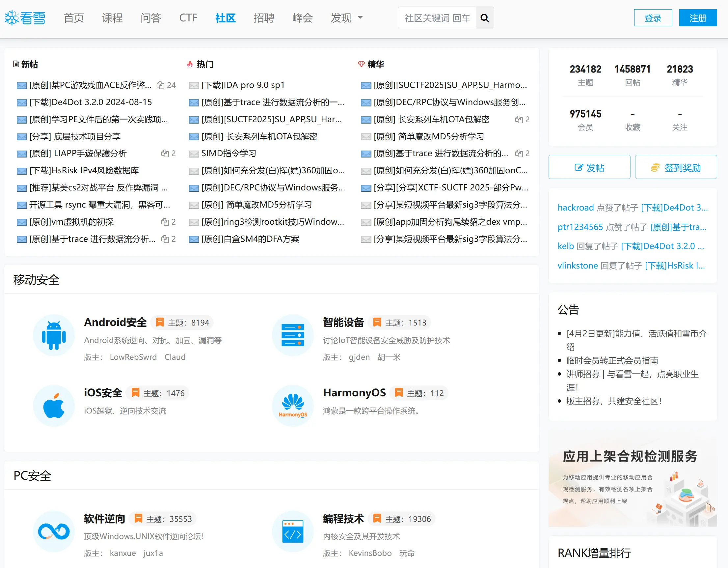The height and width of the screenshot is (568, 728).
Task: Open the 软件逆向 infinity icon
Action: 54,531
